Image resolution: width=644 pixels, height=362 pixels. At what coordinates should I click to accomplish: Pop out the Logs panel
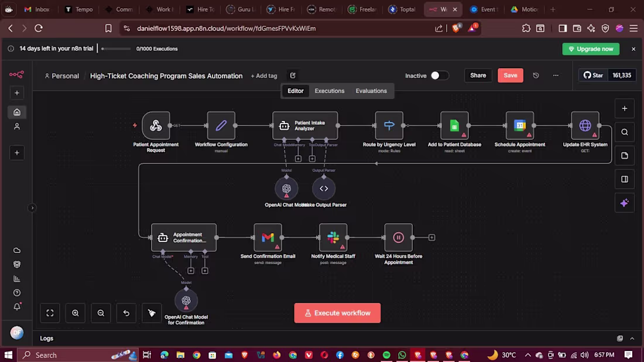tap(620, 339)
